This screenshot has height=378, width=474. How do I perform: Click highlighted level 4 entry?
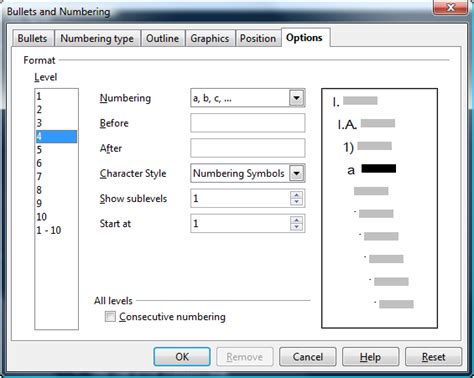click(x=56, y=136)
